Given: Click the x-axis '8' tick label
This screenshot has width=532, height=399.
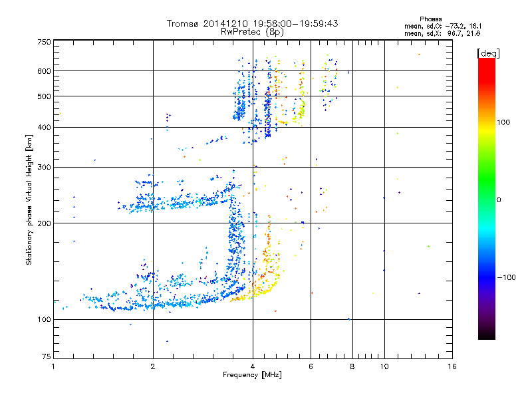Looking at the screenshot, I should pyautogui.click(x=352, y=366).
